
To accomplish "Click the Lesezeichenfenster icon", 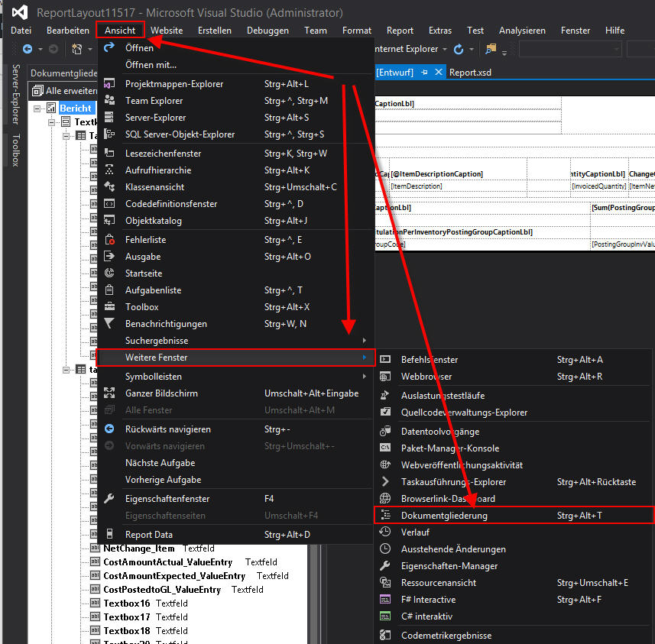I will tap(109, 154).
